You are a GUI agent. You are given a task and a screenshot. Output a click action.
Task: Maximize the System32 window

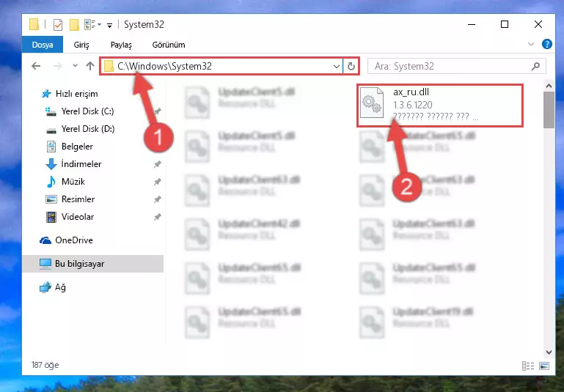505,24
